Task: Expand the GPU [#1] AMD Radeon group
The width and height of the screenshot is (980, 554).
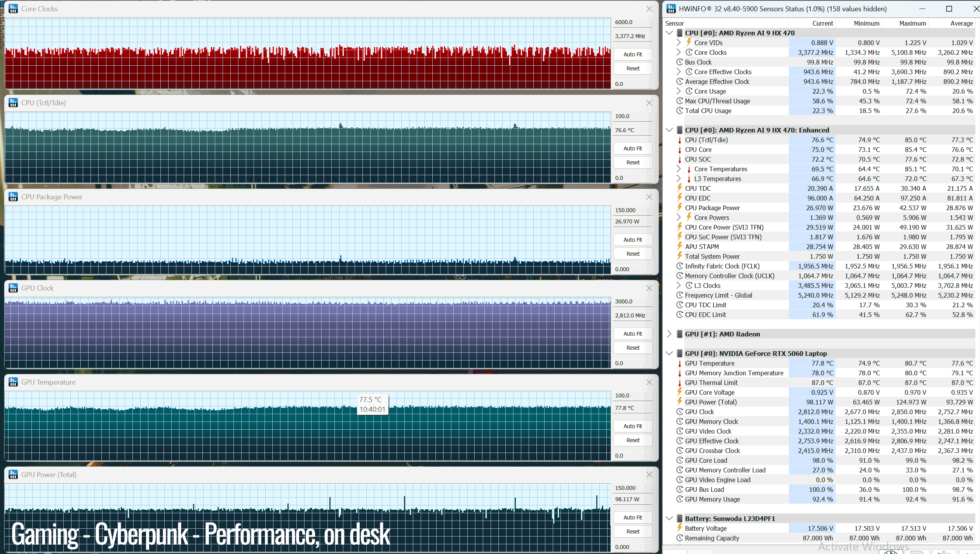Action: click(x=669, y=334)
